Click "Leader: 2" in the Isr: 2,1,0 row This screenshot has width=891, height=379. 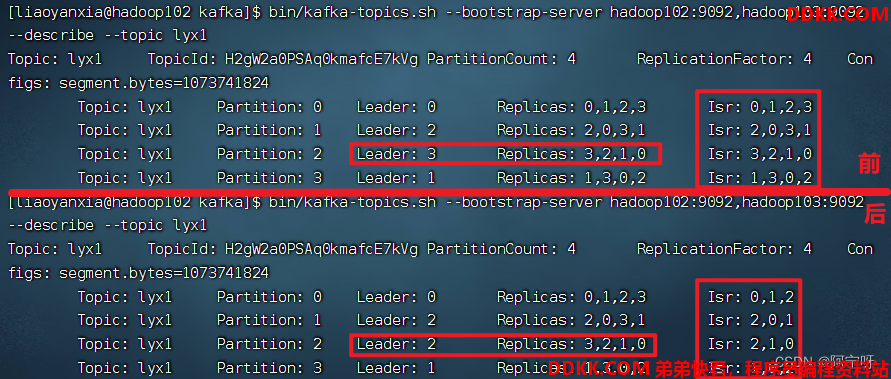396,344
